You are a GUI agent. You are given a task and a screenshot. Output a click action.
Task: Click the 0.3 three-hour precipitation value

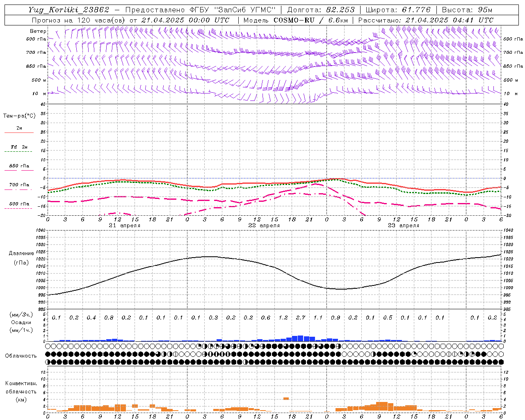(x=213, y=317)
